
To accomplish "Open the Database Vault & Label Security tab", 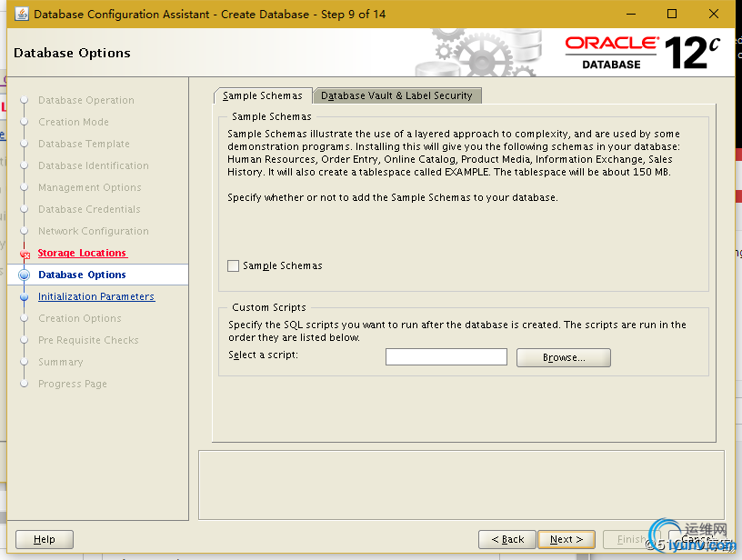I will pos(396,95).
